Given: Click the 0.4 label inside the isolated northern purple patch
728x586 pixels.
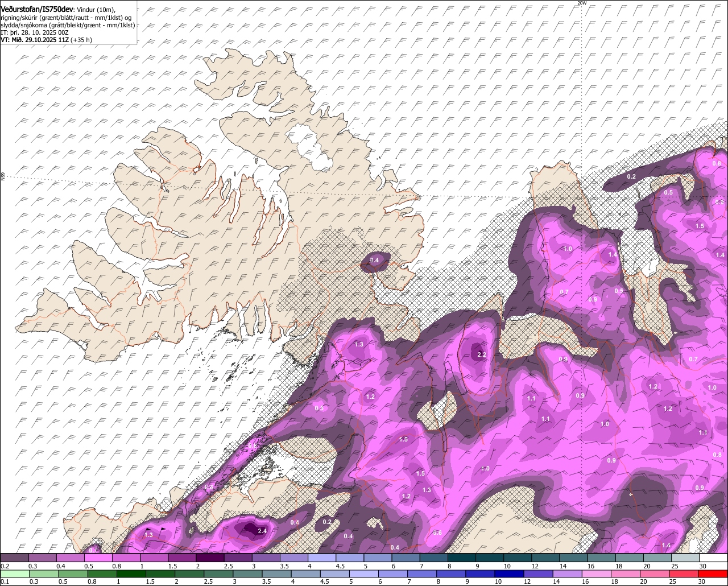Looking at the screenshot, I should [x=374, y=260].
